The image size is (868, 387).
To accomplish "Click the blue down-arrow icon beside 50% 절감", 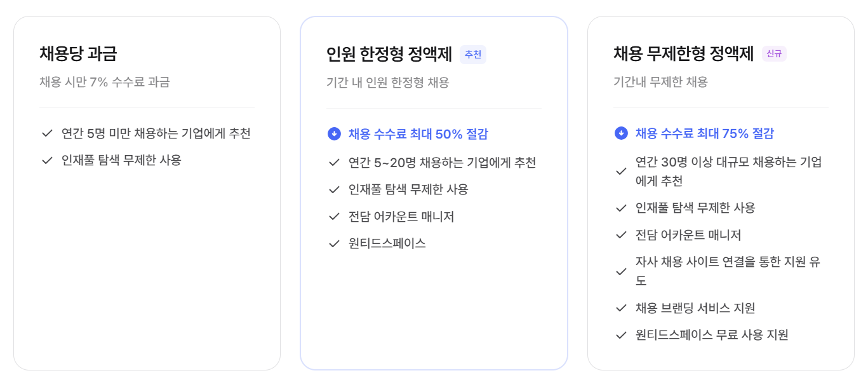I will [334, 134].
